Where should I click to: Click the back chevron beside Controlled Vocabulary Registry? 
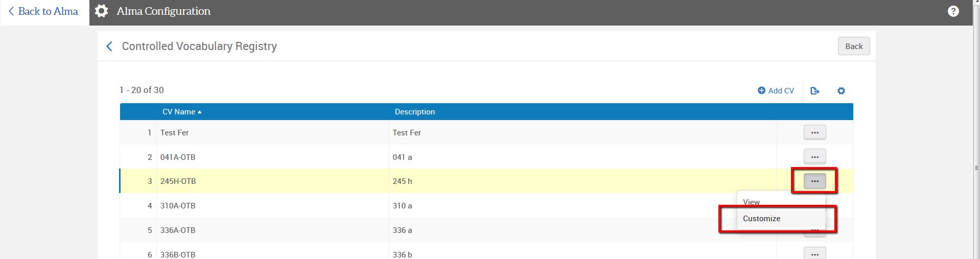click(x=109, y=46)
